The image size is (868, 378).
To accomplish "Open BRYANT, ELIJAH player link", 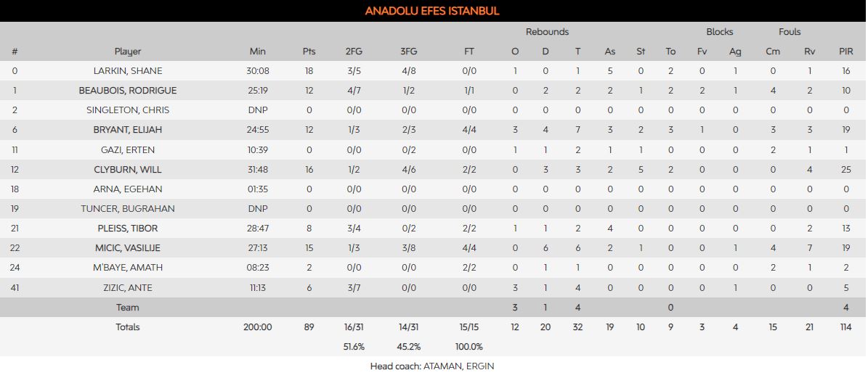I will pyautogui.click(x=128, y=130).
